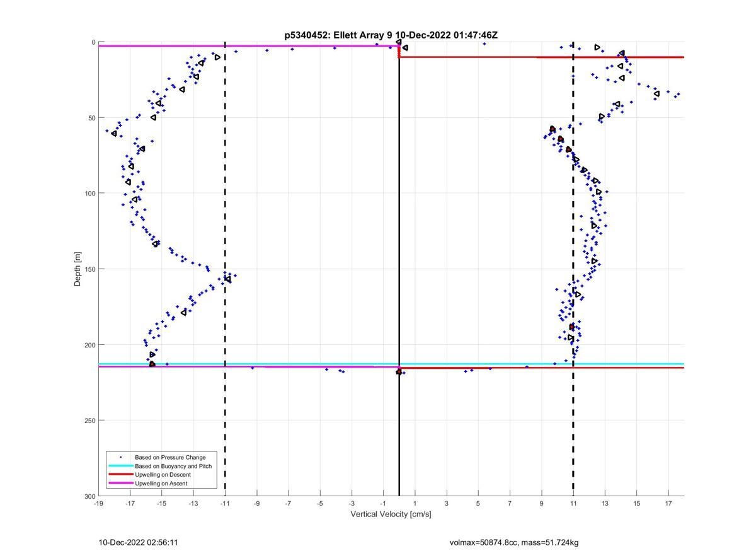
Task: Click y-axis tick label '250'
Action: (89, 421)
